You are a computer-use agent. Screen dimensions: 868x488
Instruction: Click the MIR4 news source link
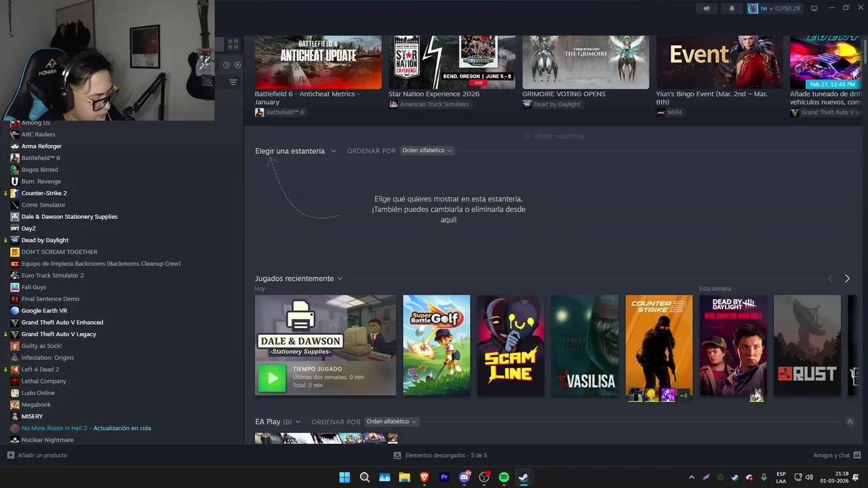tap(675, 113)
